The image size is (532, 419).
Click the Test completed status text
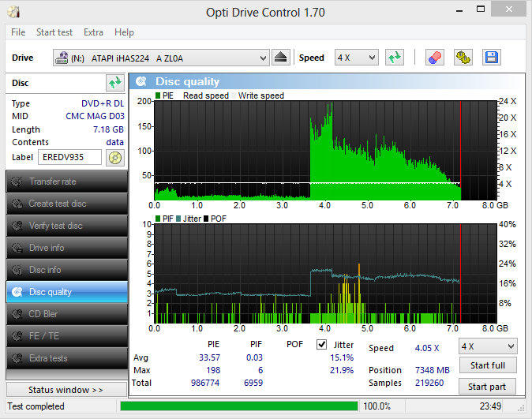pyautogui.click(x=36, y=406)
